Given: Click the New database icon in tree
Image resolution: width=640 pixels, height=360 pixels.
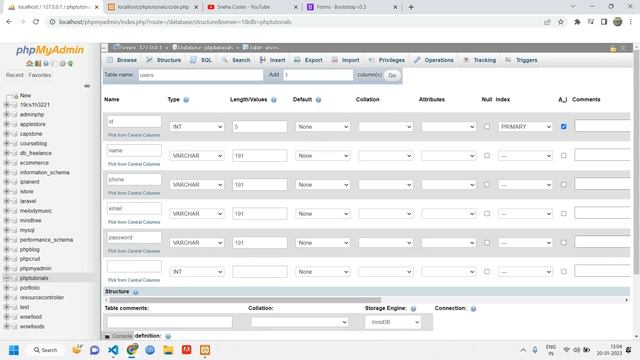Looking at the screenshot, I should coord(15,96).
